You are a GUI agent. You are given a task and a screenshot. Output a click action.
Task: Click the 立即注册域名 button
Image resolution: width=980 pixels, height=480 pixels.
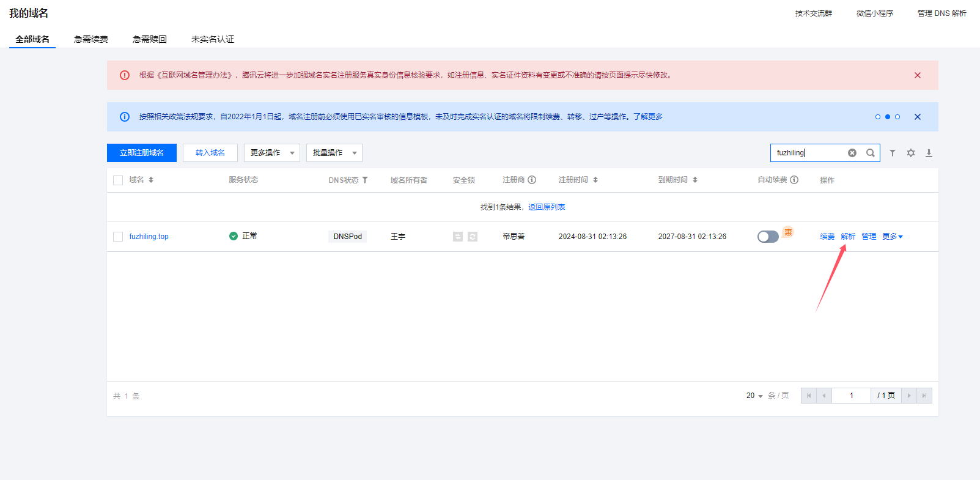tap(142, 153)
